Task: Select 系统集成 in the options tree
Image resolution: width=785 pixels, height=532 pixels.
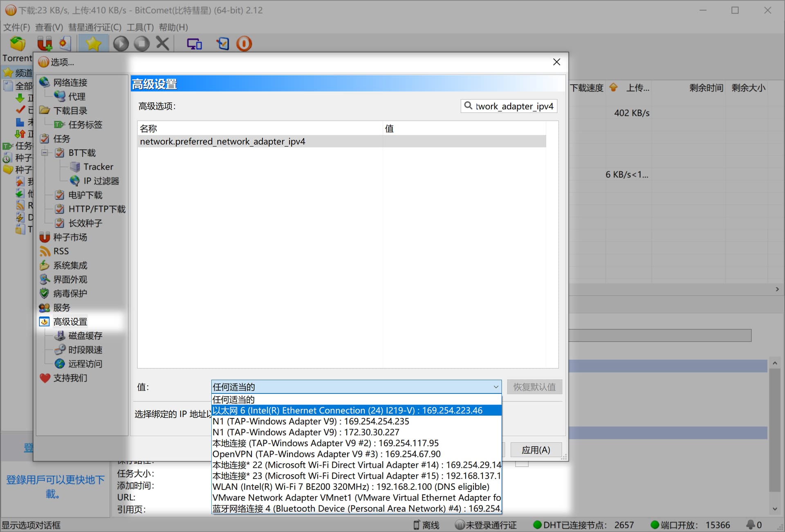Action: (70, 265)
